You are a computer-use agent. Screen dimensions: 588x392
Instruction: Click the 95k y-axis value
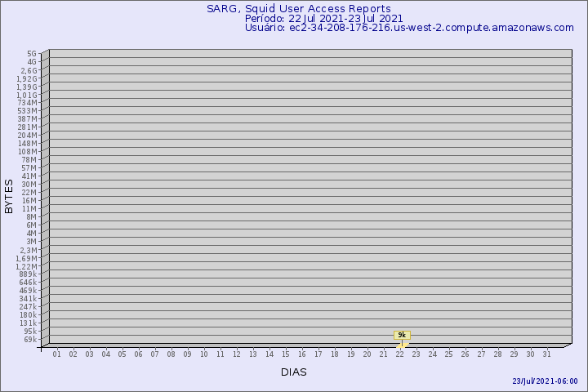tap(30, 332)
